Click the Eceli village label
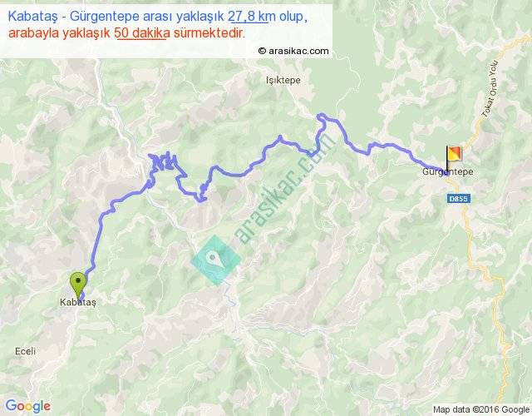Viewport: 532px width, 416px height. point(25,351)
